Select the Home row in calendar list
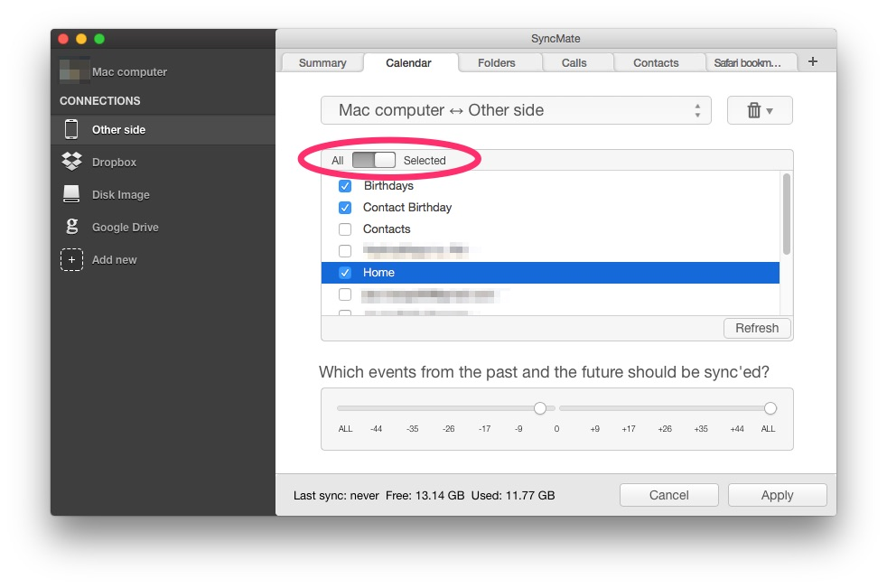The height and width of the screenshot is (588, 887). tap(550, 273)
